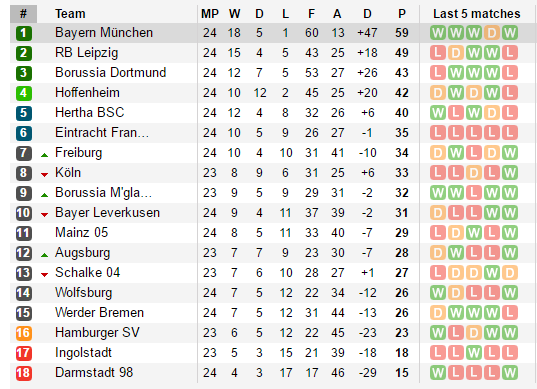Click the Team column header
This screenshot has height=389, width=537.
70,14
